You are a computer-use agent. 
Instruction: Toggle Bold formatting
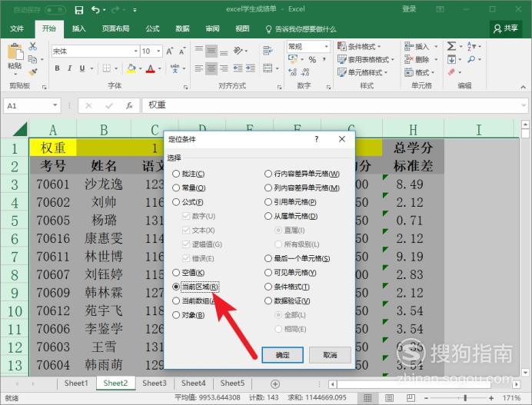58,68
